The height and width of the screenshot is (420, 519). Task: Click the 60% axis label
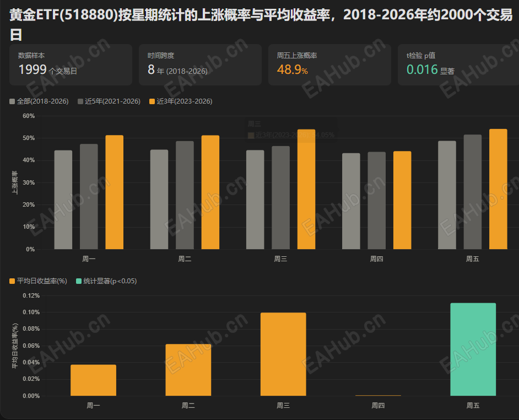(29, 116)
